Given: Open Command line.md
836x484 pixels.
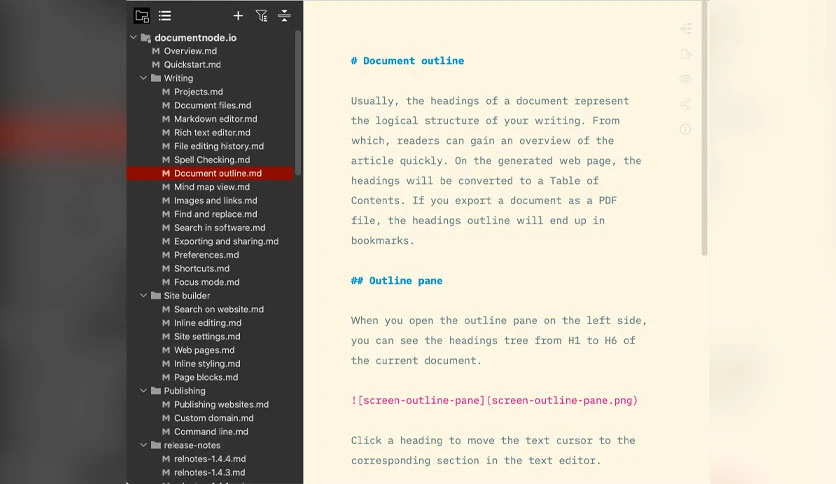Looking at the screenshot, I should coord(211,432).
